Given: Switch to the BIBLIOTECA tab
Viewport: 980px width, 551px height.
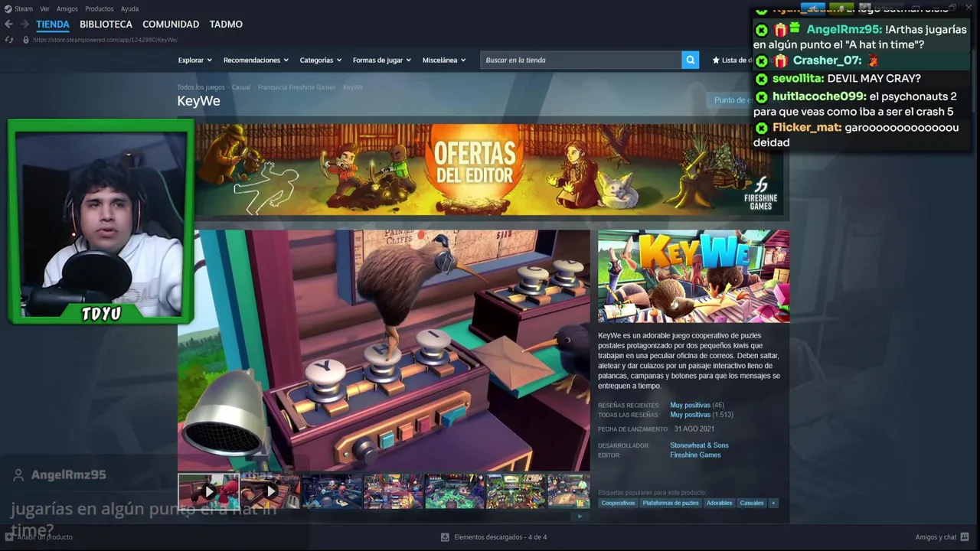Looking at the screenshot, I should [x=106, y=24].
